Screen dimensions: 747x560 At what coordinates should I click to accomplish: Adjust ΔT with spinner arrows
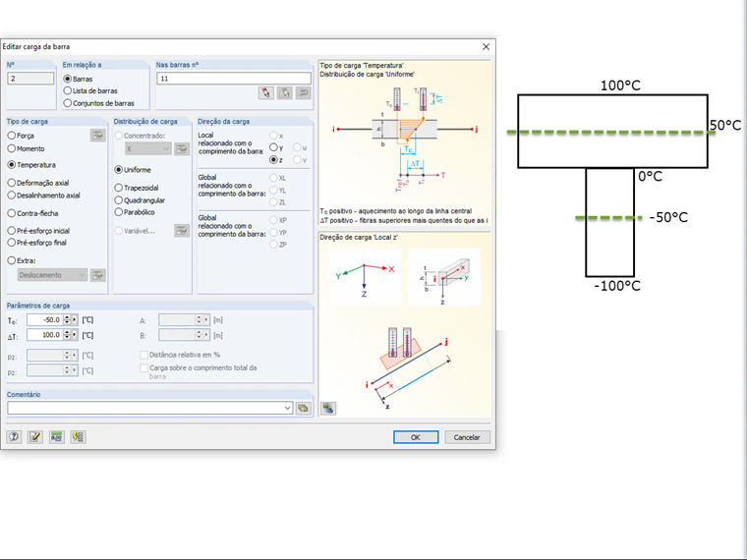click(x=67, y=335)
